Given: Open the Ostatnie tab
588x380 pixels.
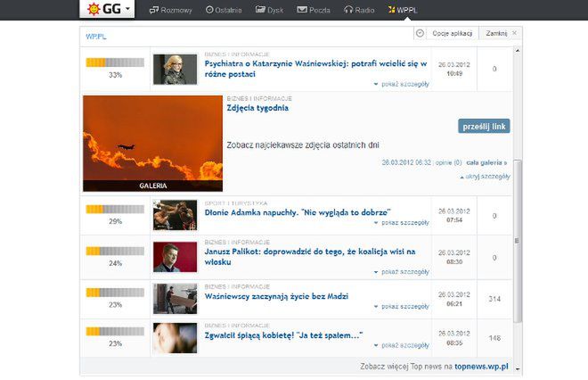Looking at the screenshot, I should [224, 10].
